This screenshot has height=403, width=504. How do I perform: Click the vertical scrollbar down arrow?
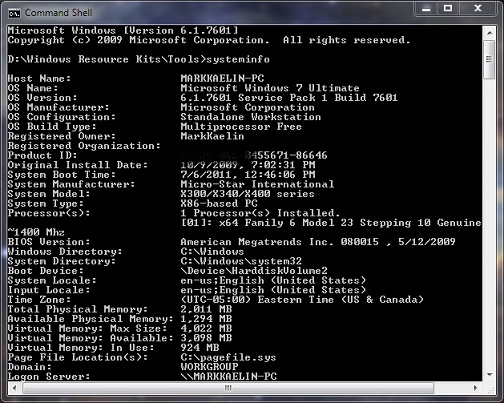point(489,375)
